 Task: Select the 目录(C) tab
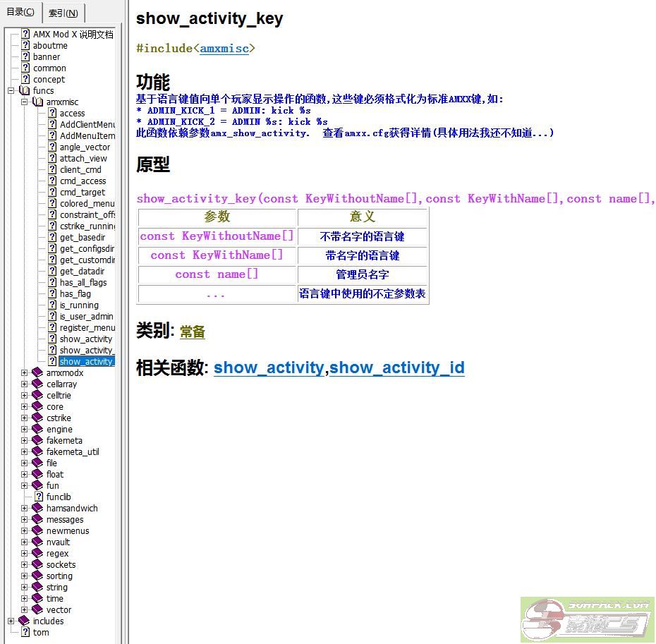tap(20, 13)
